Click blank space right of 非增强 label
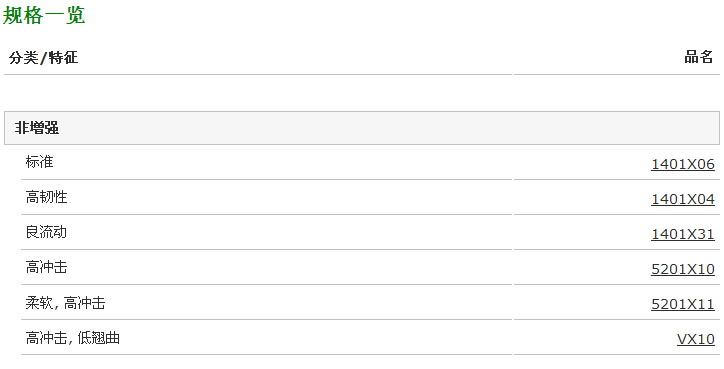Image resolution: width=724 pixels, height=369 pixels. (388, 128)
